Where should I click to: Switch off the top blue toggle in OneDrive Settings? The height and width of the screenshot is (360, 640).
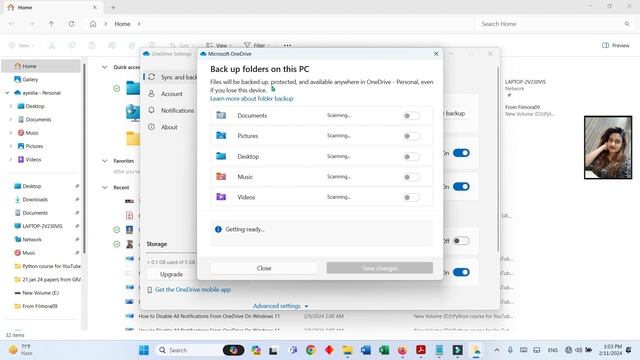(461, 153)
